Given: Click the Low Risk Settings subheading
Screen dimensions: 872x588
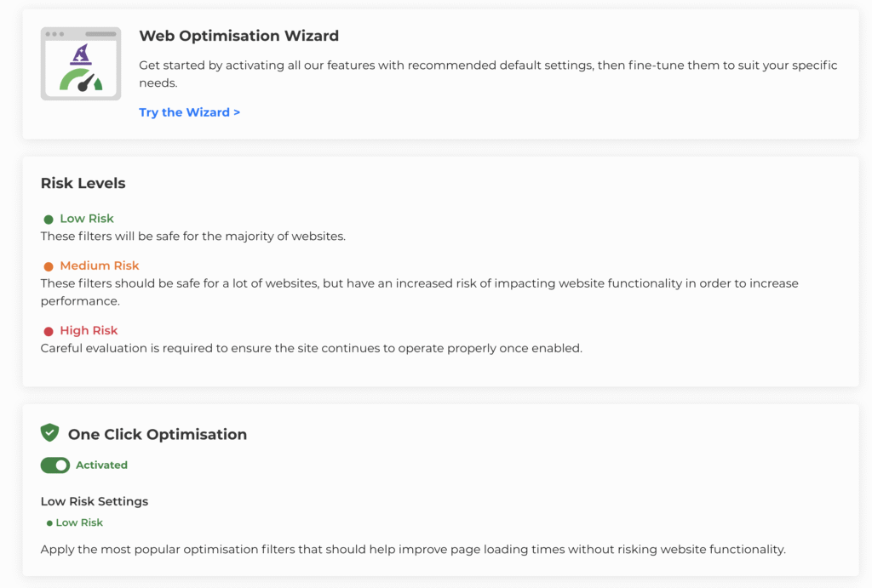Looking at the screenshot, I should [x=95, y=501].
